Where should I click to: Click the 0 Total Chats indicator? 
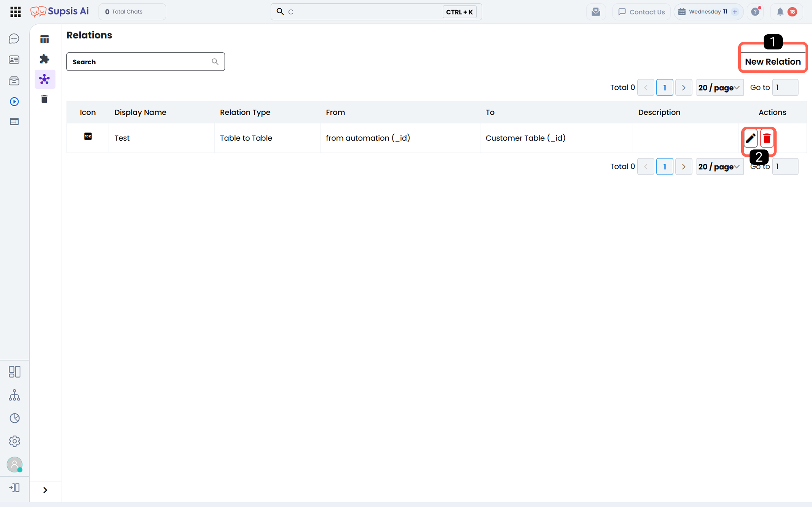pos(132,12)
